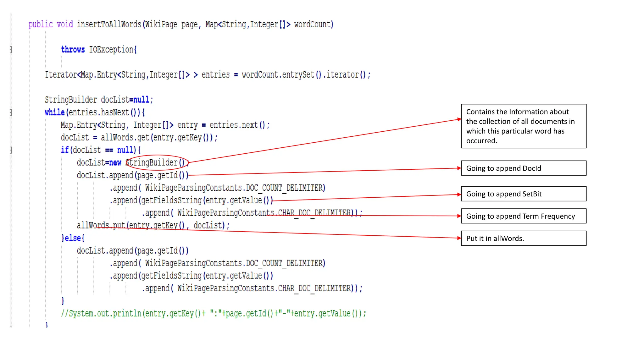644x362 pixels.
Task: Click fold end marker beside else closing brace
Action: (11, 301)
